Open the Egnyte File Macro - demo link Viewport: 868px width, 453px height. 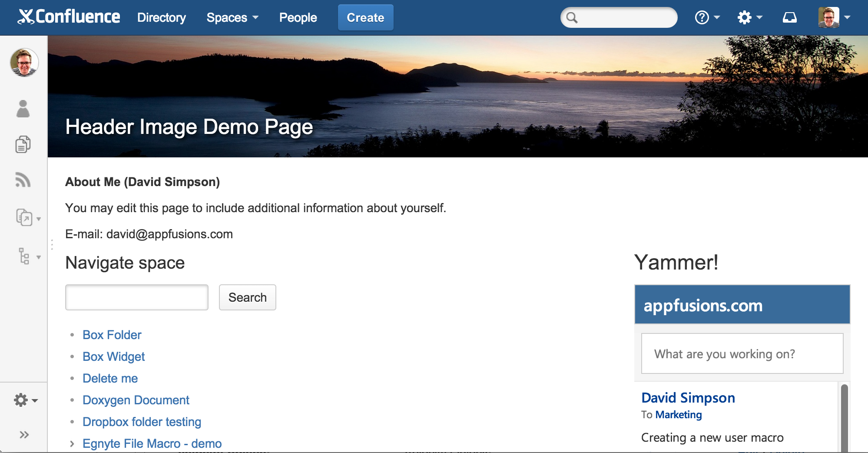point(152,443)
